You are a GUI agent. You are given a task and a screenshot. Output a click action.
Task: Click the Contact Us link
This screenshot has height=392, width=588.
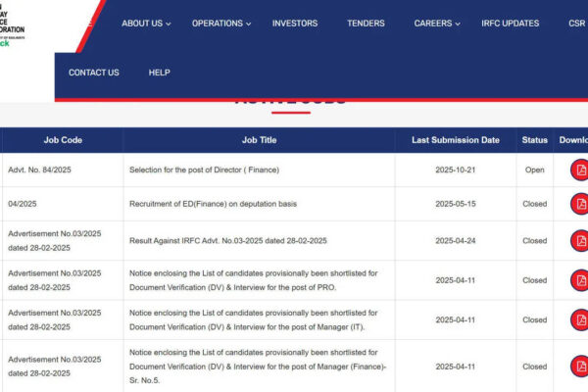pos(93,73)
